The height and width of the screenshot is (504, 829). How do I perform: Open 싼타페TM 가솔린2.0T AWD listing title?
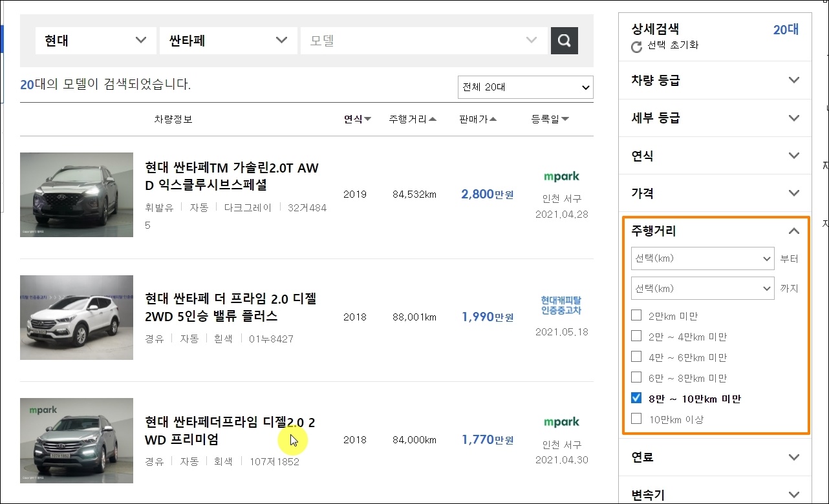click(232, 176)
